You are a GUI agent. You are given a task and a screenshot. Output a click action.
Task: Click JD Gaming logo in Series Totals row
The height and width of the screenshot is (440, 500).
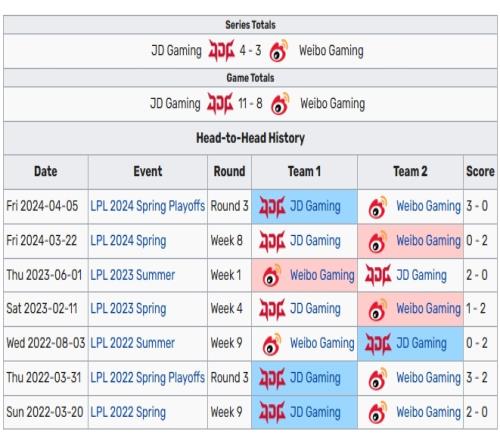tap(221, 50)
